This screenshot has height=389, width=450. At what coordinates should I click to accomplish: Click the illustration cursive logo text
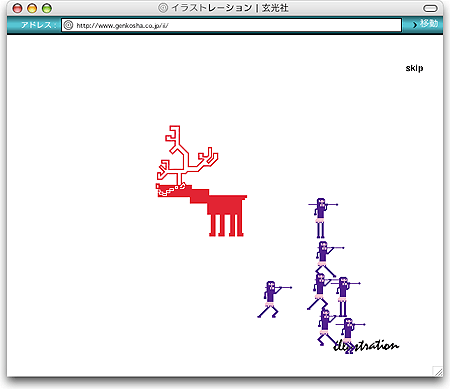(366, 346)
